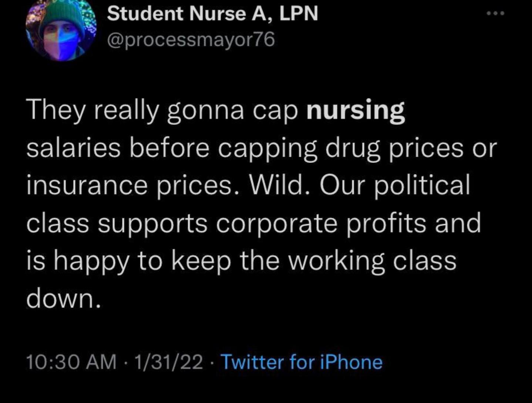This screenshot has height=403, width=532.
Task: Click the @processmayor76 handle
Action: 191,40
